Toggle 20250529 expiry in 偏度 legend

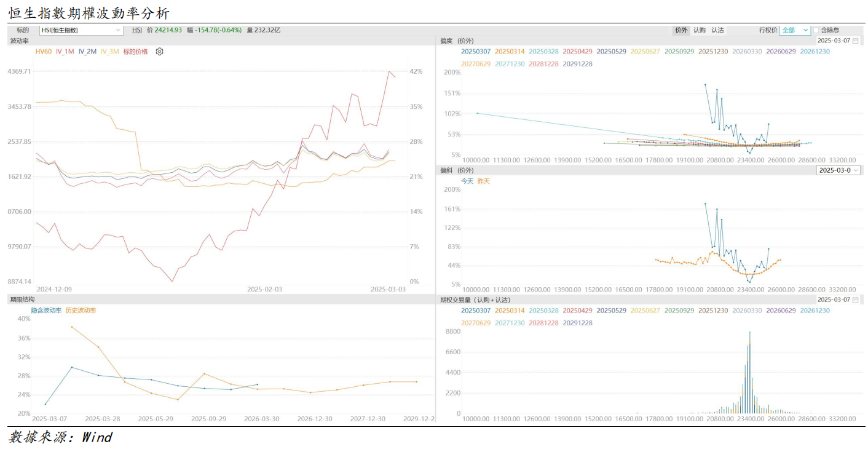click(x=612, y=52)
